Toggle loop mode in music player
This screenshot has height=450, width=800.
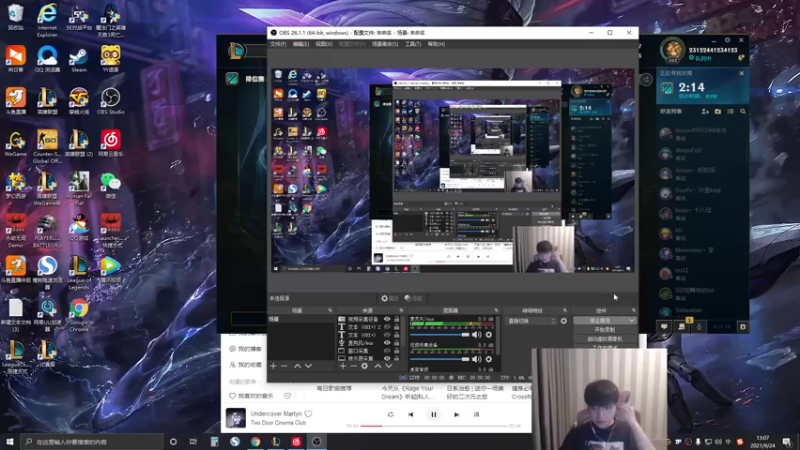pyautogui.click(x=390, y=415)
